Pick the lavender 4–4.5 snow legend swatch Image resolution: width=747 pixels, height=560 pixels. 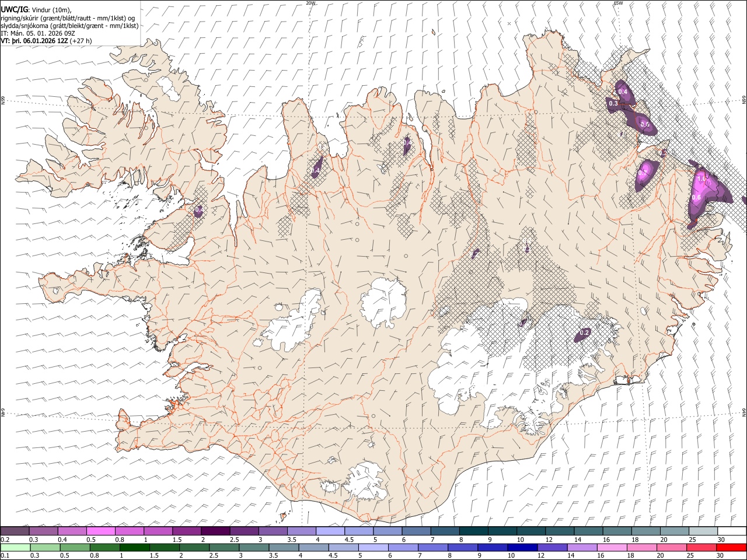click(330, 531)
